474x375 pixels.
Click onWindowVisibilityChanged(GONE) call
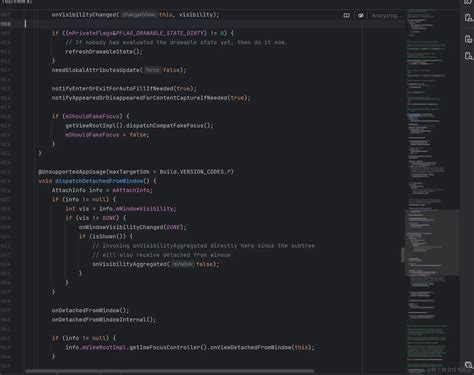(132, 227)
